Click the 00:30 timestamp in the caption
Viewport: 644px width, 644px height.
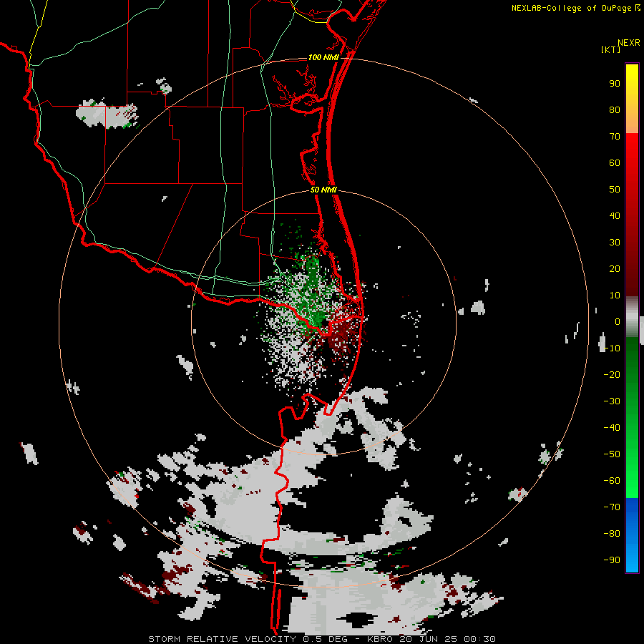pyautogui.click(x=479, y=639)
